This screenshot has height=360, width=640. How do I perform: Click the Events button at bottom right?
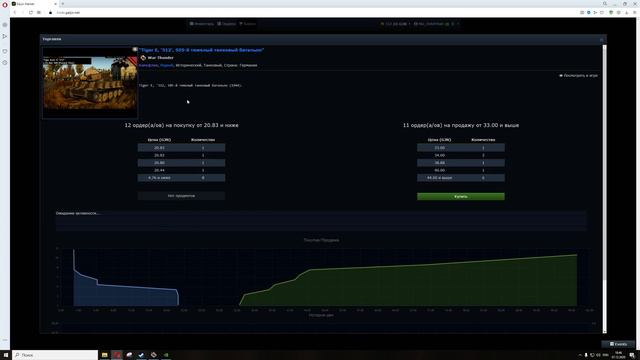pyautogui.click(x=618, y=344)
